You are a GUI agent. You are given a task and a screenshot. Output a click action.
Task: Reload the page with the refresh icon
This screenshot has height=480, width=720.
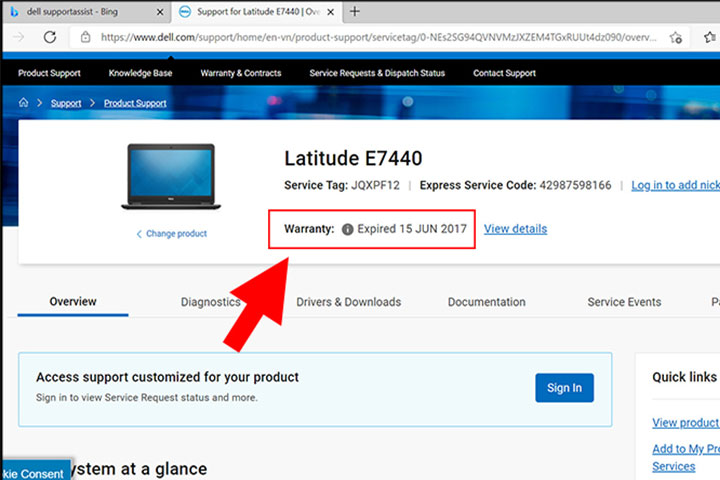(50, 37)
